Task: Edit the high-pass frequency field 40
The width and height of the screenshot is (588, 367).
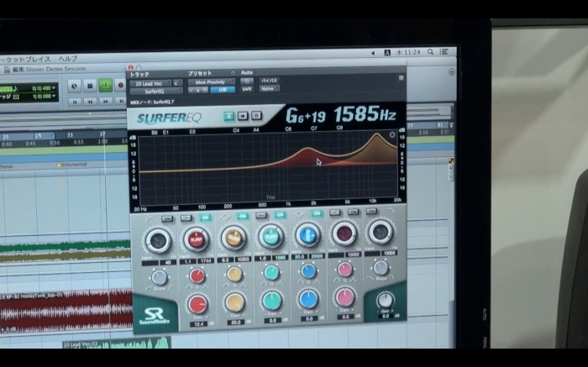Action: [x=168, y=263]
